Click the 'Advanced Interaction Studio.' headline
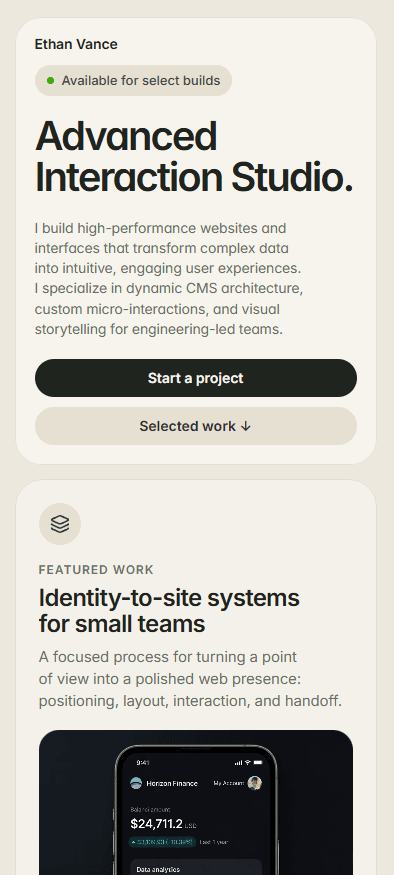394x875 pixels. coord(194,157)
